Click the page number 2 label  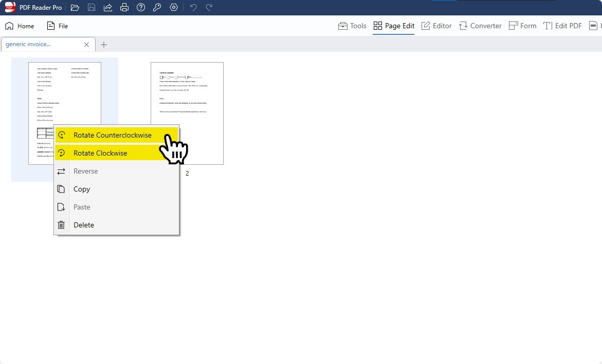(x=187, y=174)
